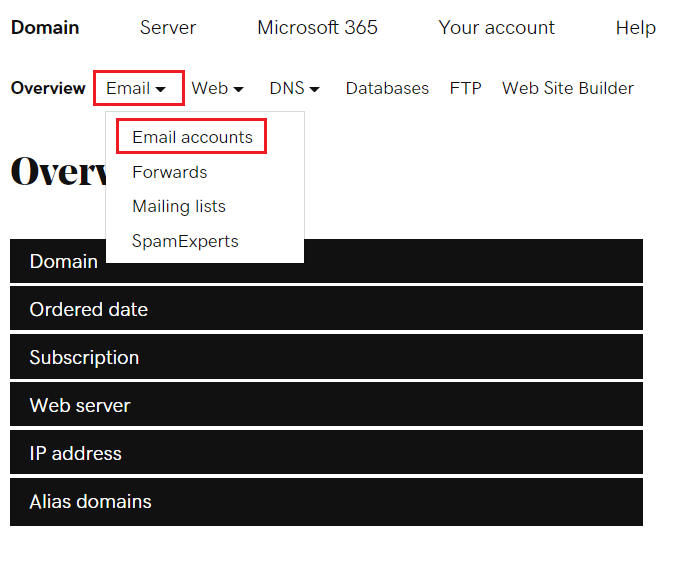Choose Forwards from the Email menu
The image size is (687, 569).
[x=170, y=172]
